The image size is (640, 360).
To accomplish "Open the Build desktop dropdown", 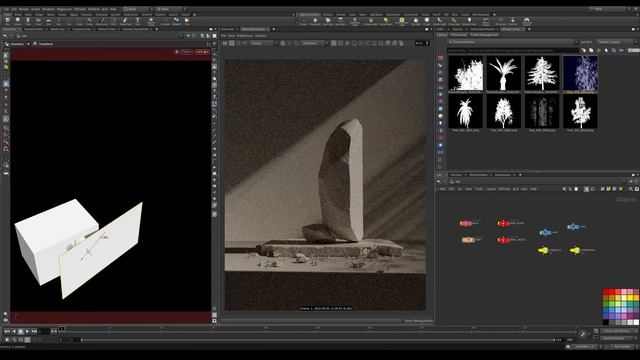I will (x=138, y=9).
